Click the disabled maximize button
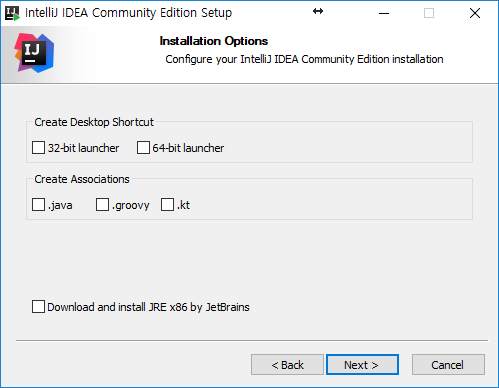This screenshot has width=499, height=388. pyautogui.click(x=429, y=13)
